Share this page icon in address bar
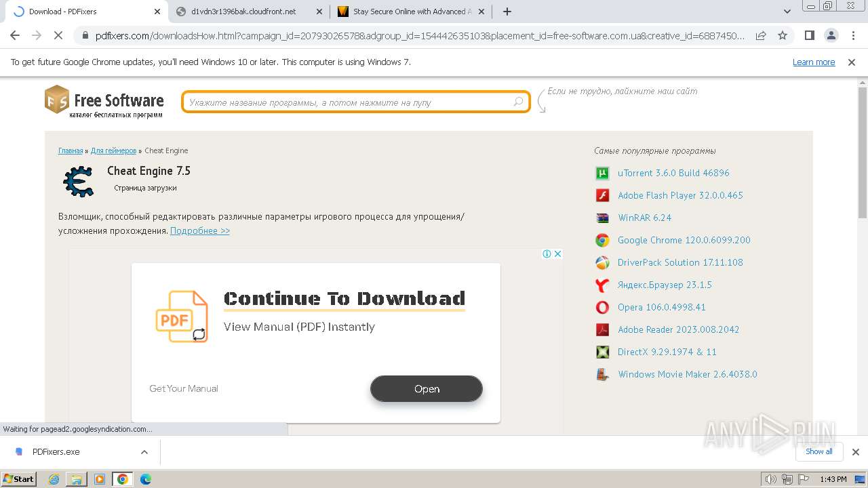 click(x=761, y=35)
